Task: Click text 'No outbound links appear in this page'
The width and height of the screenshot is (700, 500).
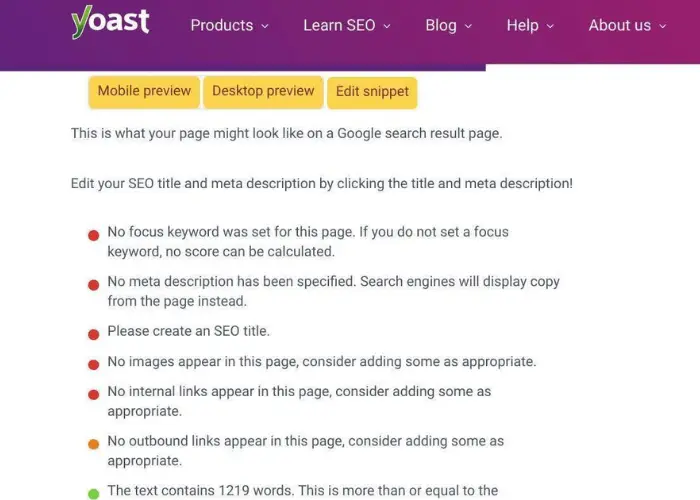Action: 225,441
